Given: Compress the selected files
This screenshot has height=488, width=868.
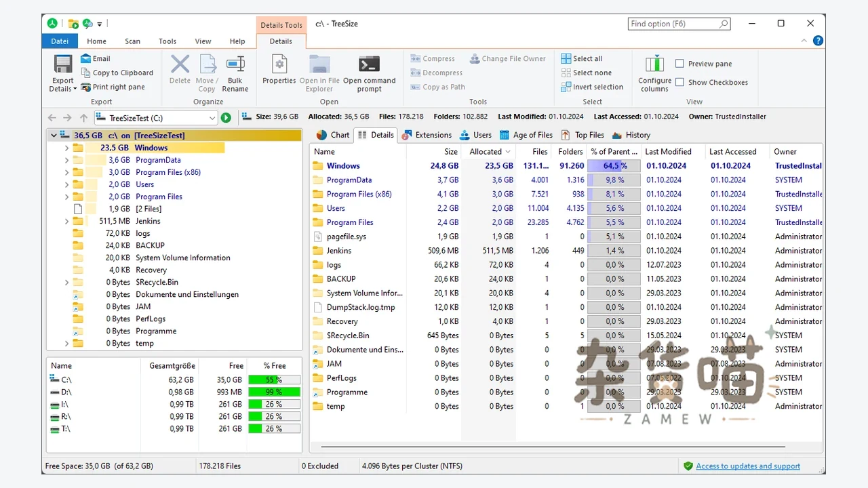Looking at the screenshot, I should [x=433, y=59].
